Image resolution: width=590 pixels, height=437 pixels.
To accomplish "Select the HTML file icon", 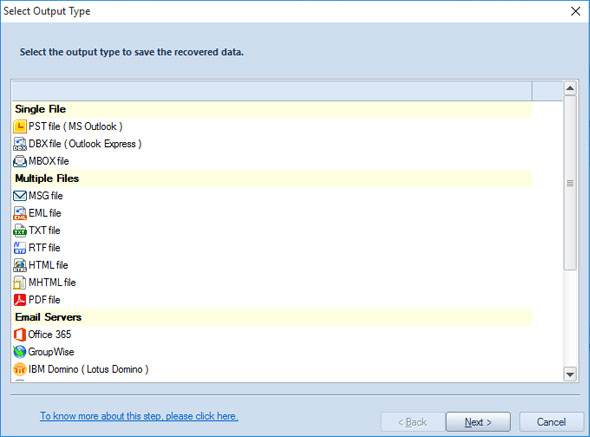I will click(x=20, y=265).
